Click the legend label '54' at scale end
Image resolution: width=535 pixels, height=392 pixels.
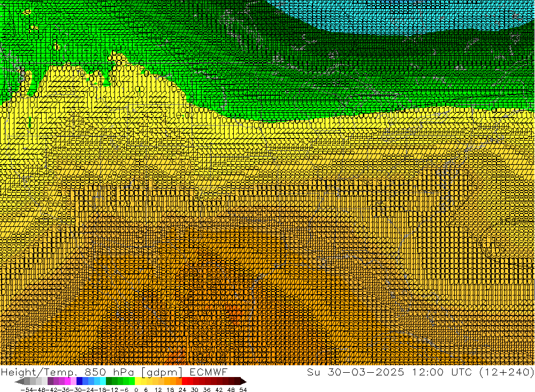tap(243, 390)
